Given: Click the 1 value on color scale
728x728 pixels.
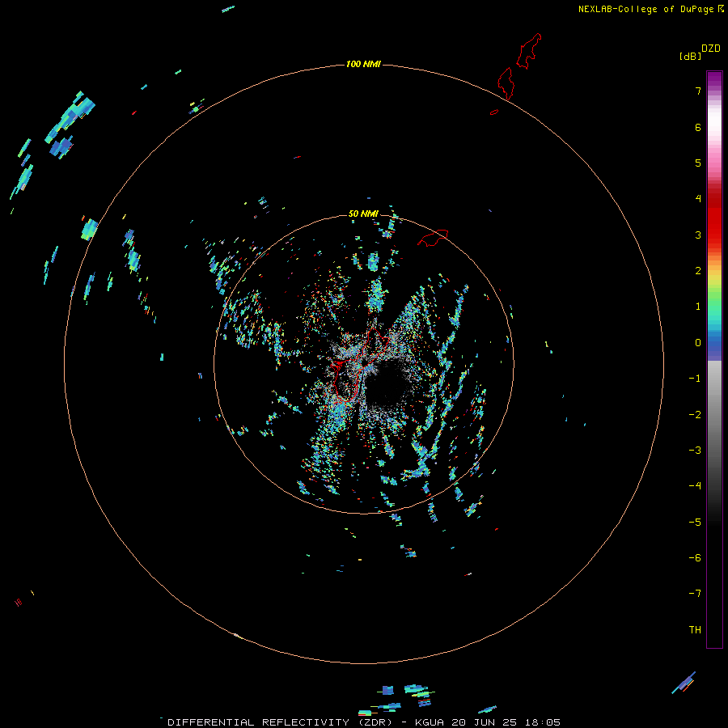Looking at the screenshot, I should 698,307.
